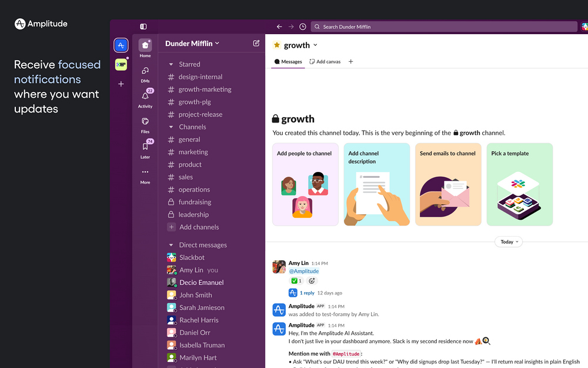Open the Today date dropdown
The image size is (588, 368).
(x=509, y=242)
